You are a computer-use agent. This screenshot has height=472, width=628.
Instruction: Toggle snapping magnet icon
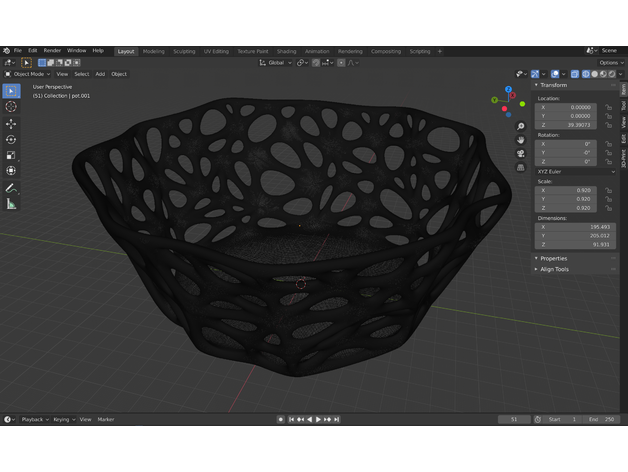point(316,63)
